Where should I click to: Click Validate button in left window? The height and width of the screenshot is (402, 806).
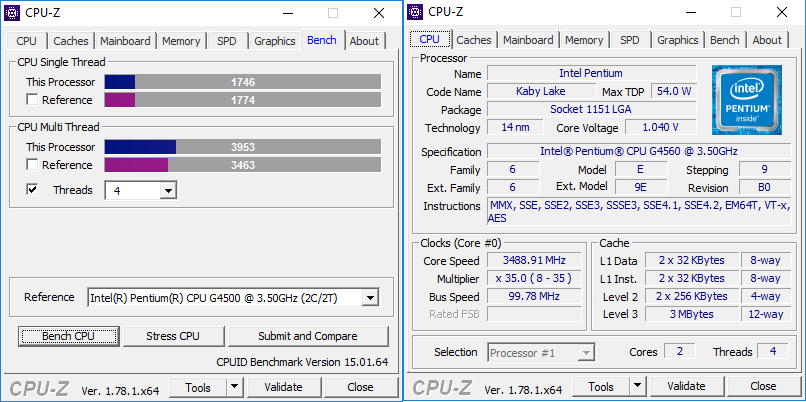(283, 387)
